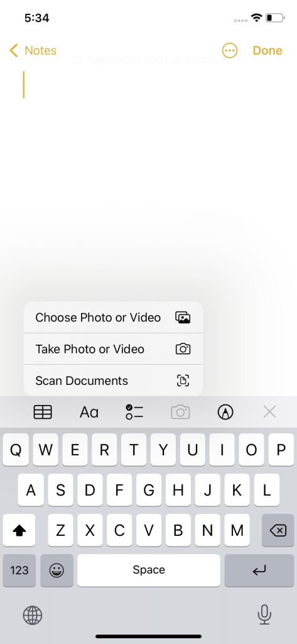Open the ellipsis more options menu
297x644 pixels.
(x=230, y=50)
